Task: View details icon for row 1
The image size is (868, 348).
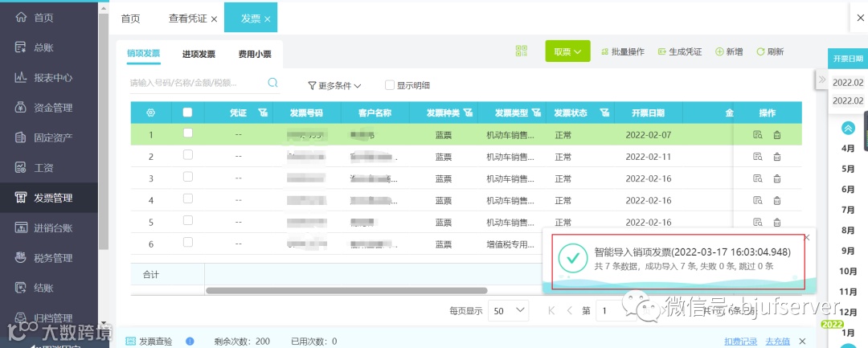Action: pyautogui.click(x=757, y=134)
